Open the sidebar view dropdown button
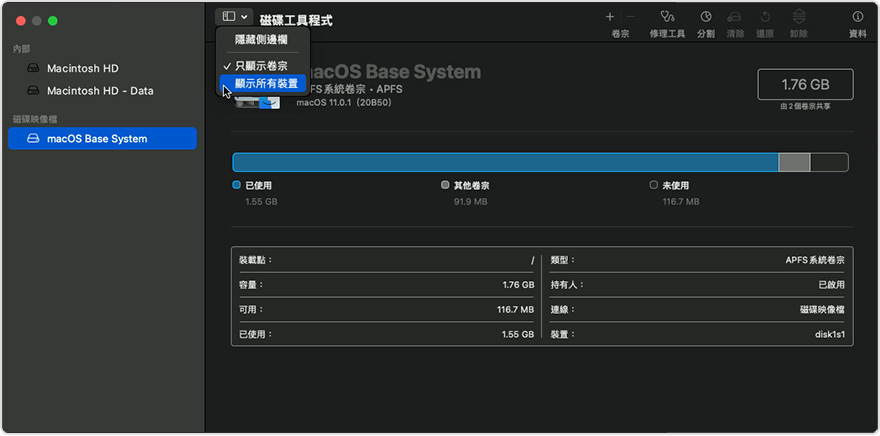The height and width of the screenshot is (436, 880). tap(234, 17)
